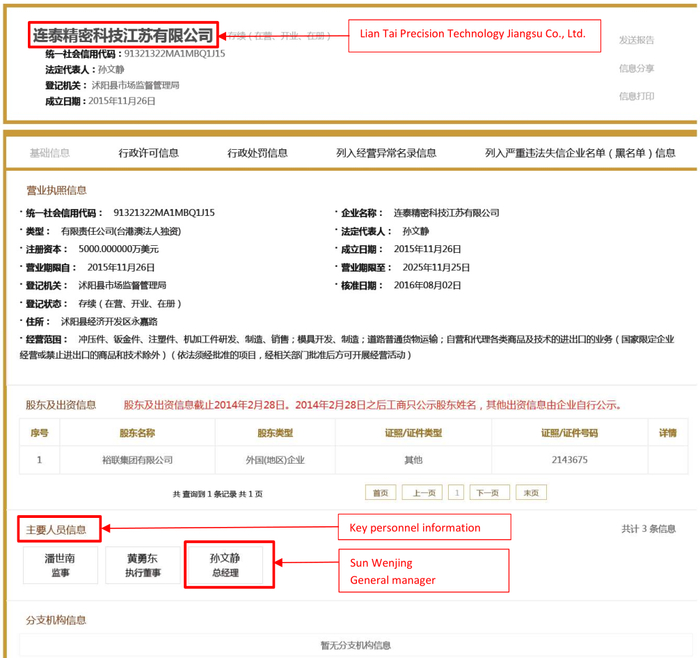
Task: Click header 登记机关 value 沭阳县市场监督管理局
Action: tap(135, 85)
